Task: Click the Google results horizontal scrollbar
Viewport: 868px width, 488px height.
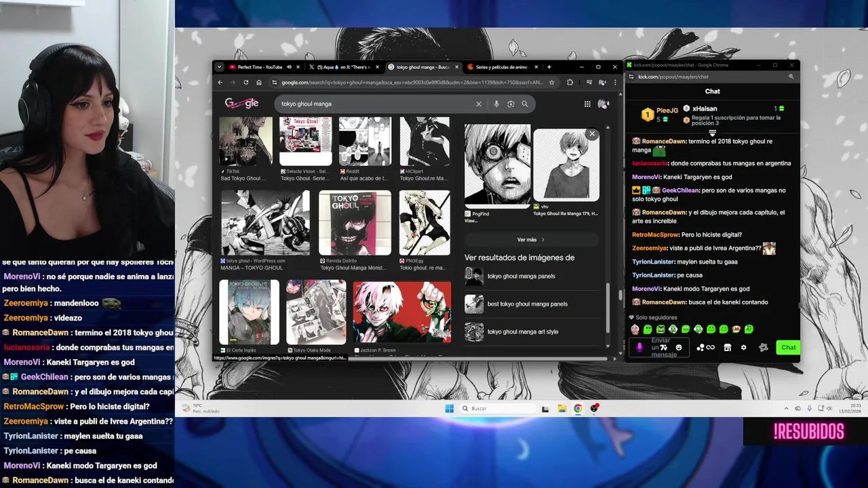Action: coord(412,359)
